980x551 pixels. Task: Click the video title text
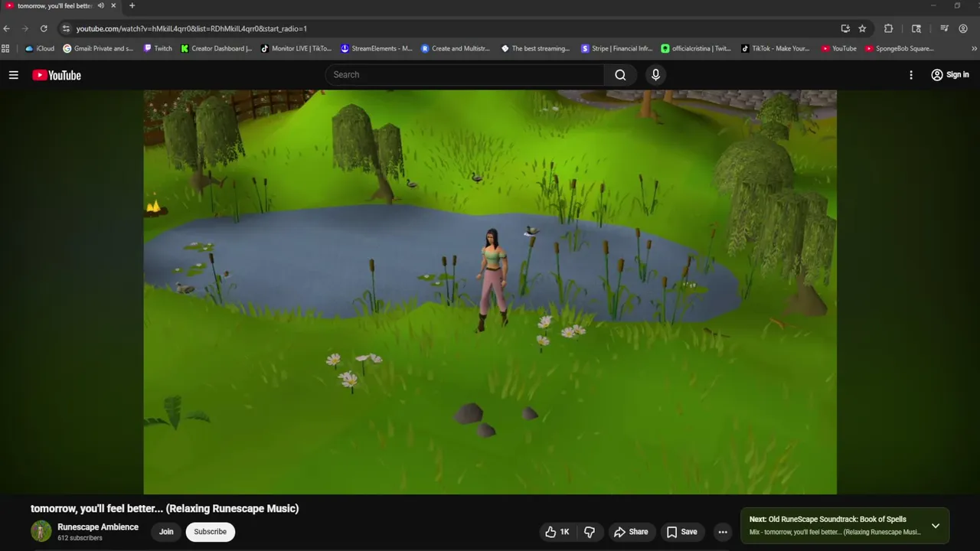(x=165, y=509)
